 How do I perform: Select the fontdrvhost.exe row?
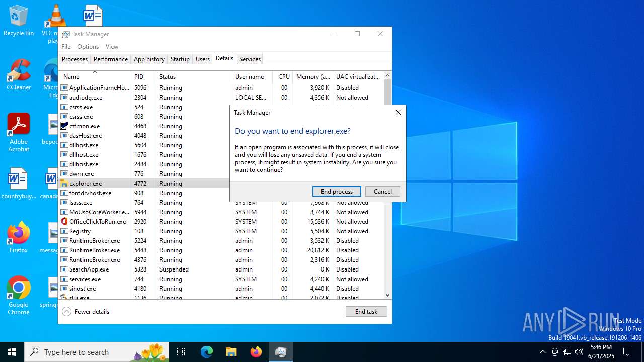coord(144,193)
